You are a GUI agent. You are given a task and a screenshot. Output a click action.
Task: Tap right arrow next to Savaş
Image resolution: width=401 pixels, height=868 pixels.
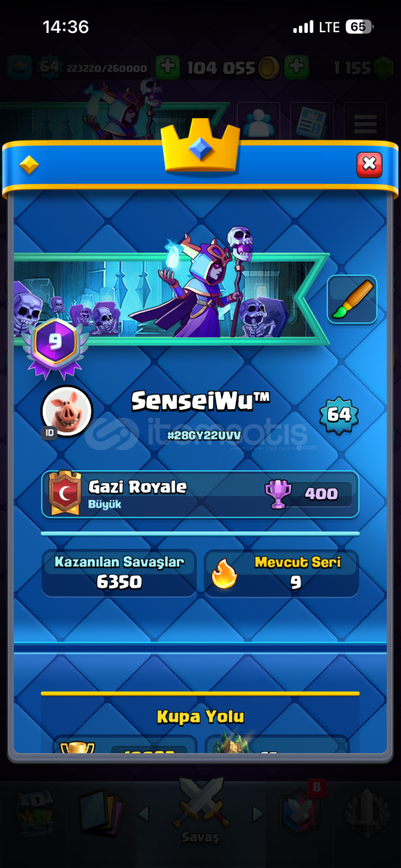(258, 813)
